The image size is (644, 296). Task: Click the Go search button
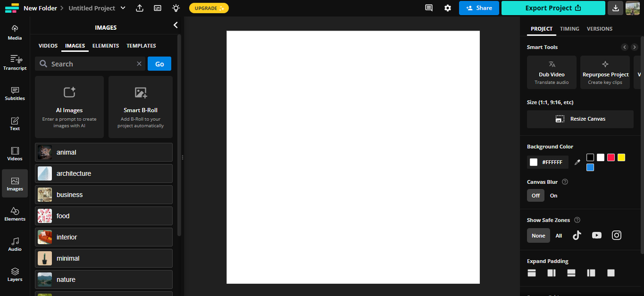click(159, 64)
